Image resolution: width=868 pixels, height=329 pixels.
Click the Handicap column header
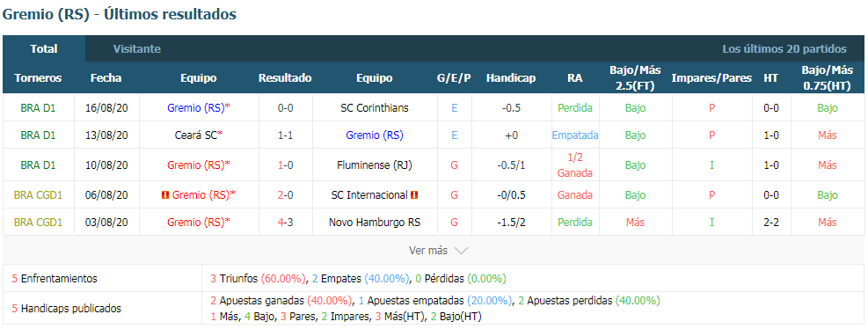(x=510, y=78)
